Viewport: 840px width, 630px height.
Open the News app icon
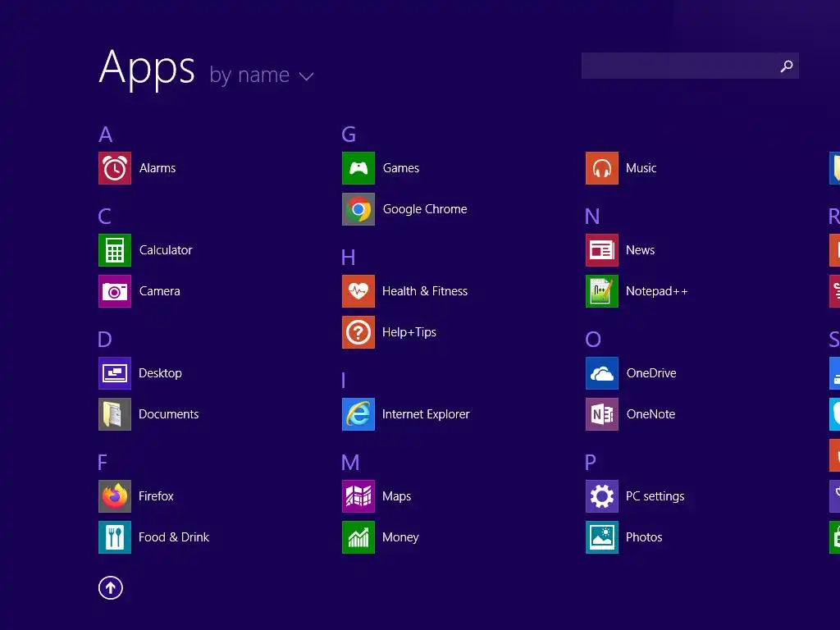point(602,250)
